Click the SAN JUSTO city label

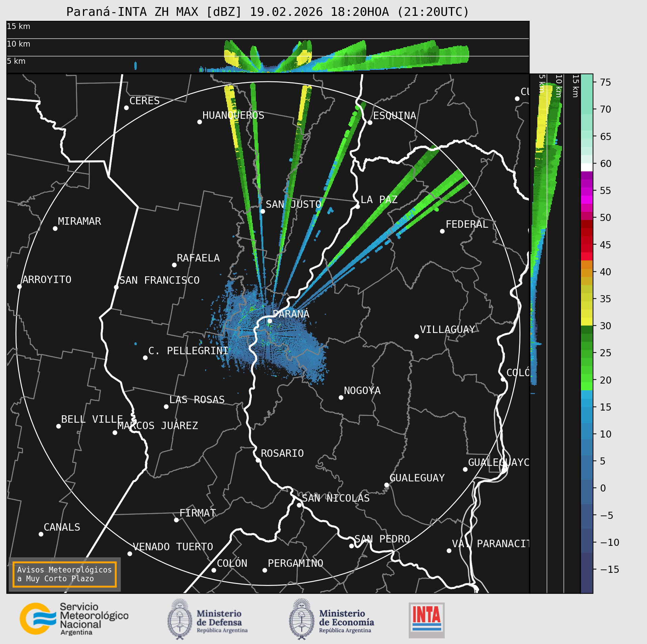coord(293,204)
